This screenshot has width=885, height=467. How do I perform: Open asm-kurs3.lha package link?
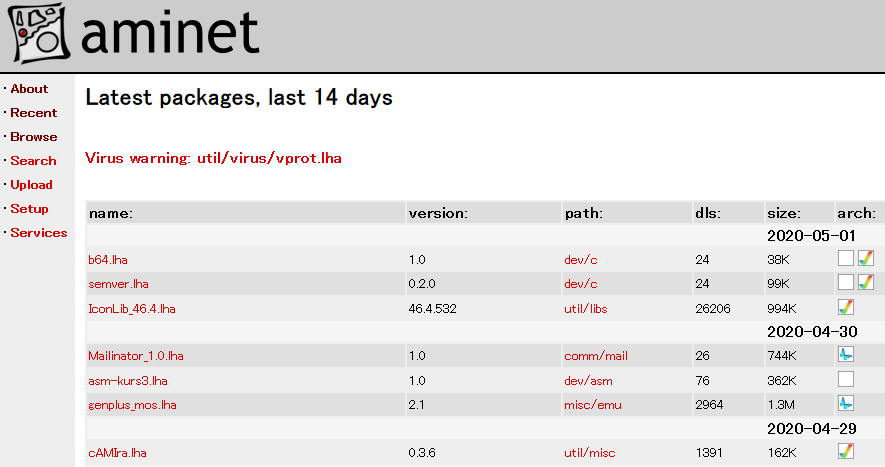point(128,381)
